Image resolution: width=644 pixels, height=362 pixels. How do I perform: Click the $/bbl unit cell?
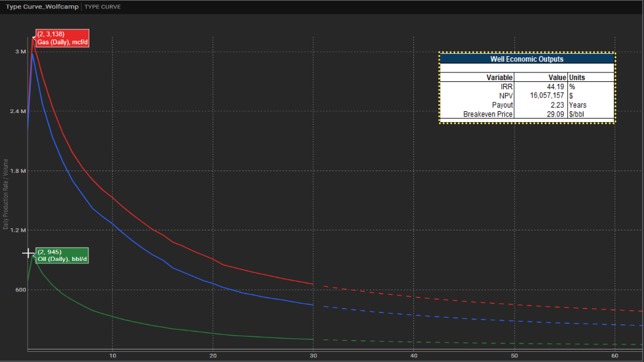click(576, 114)
